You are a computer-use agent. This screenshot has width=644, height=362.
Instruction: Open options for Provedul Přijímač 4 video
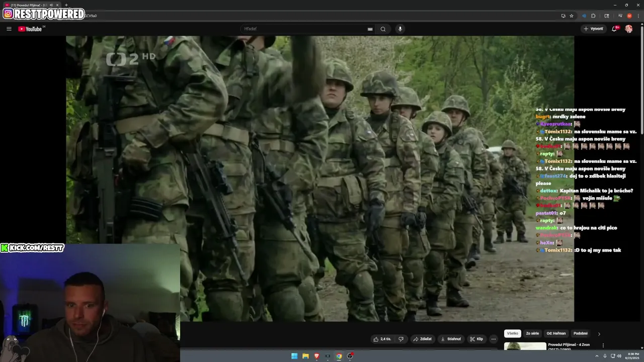coord(603,345)
